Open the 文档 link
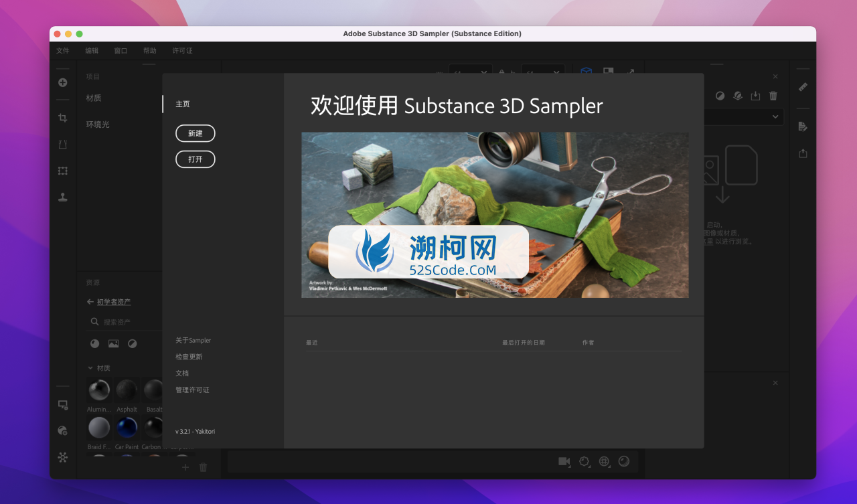857x504 pixels. click(182, 373)
